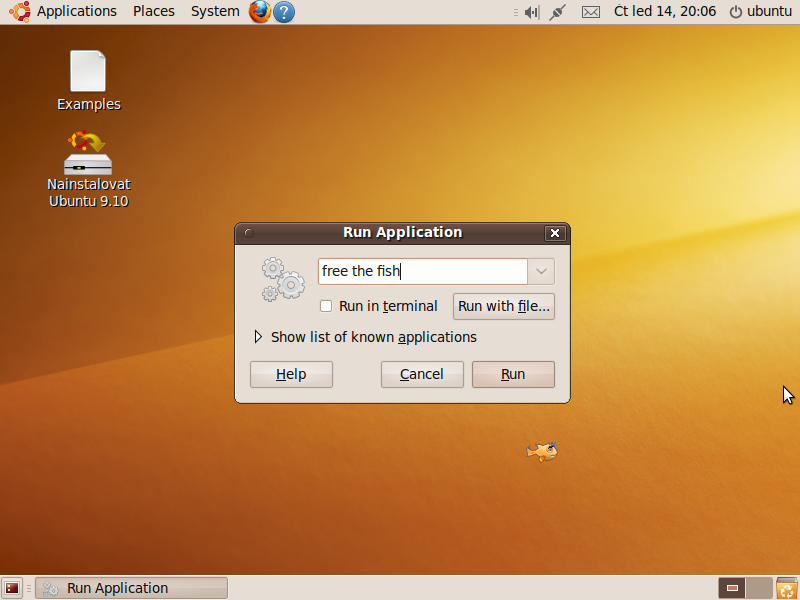Expand Show list of known applications

click(x=365, y=337)
